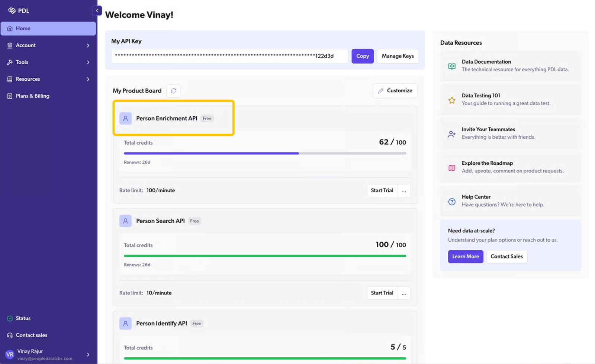Click the Plans & Billing sidebar icon
The image size is (595, 364).
pyautogui.click(x=10, y=96)
